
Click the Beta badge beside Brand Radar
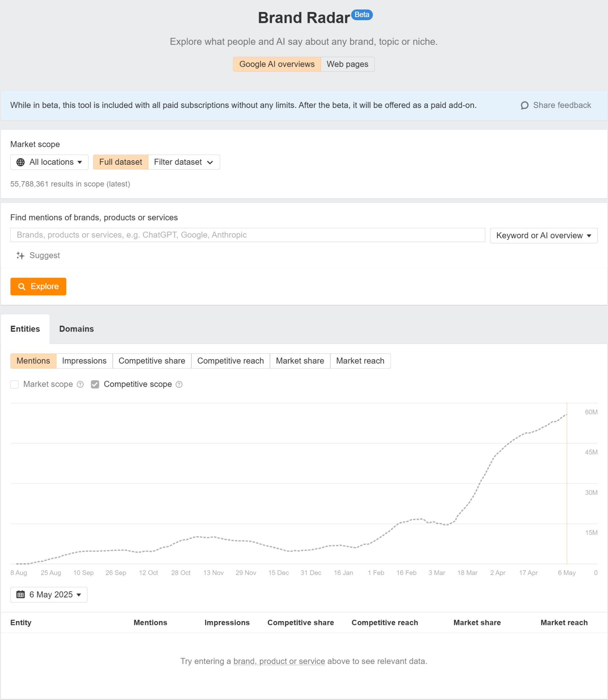361,15
